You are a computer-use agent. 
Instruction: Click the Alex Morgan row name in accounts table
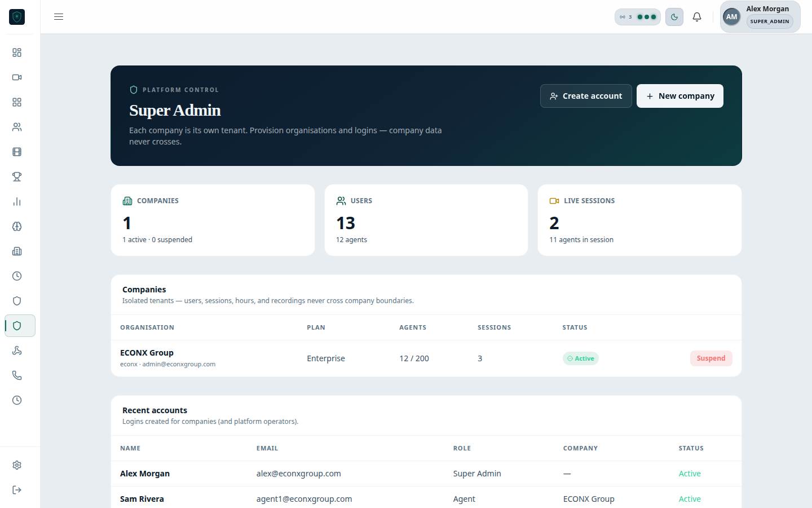click(145, 474)
